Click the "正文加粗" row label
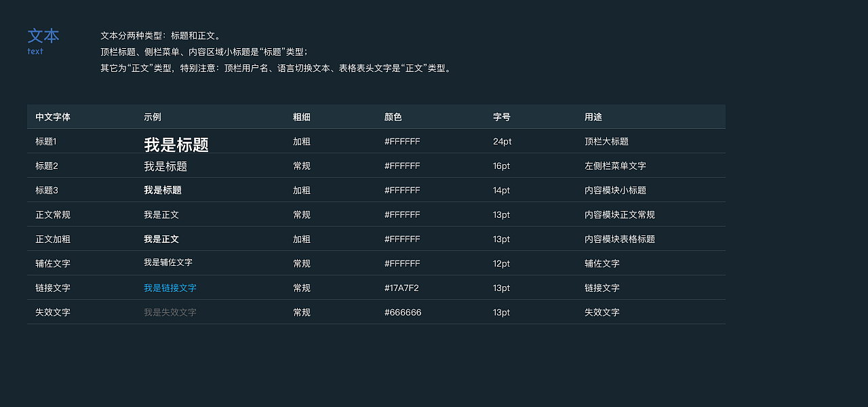 pos(53,239)
